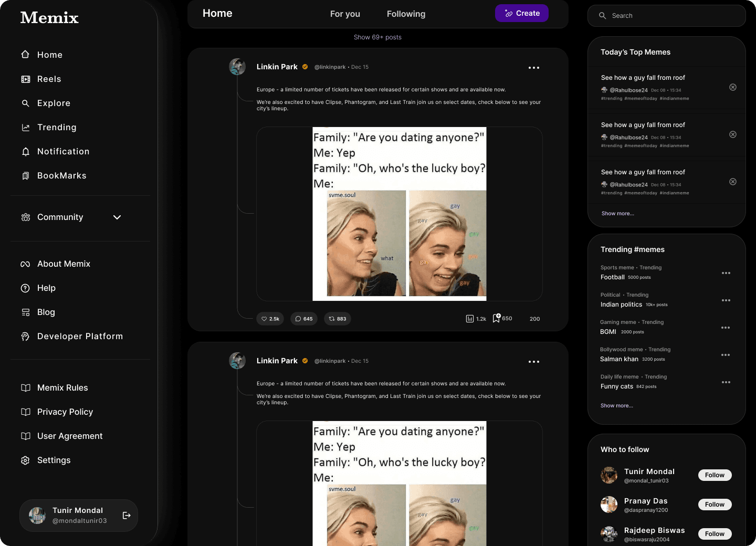Screen dimensions: 756x546
Task: Open Funny cats trending topic
Action: tap(617, 386)
